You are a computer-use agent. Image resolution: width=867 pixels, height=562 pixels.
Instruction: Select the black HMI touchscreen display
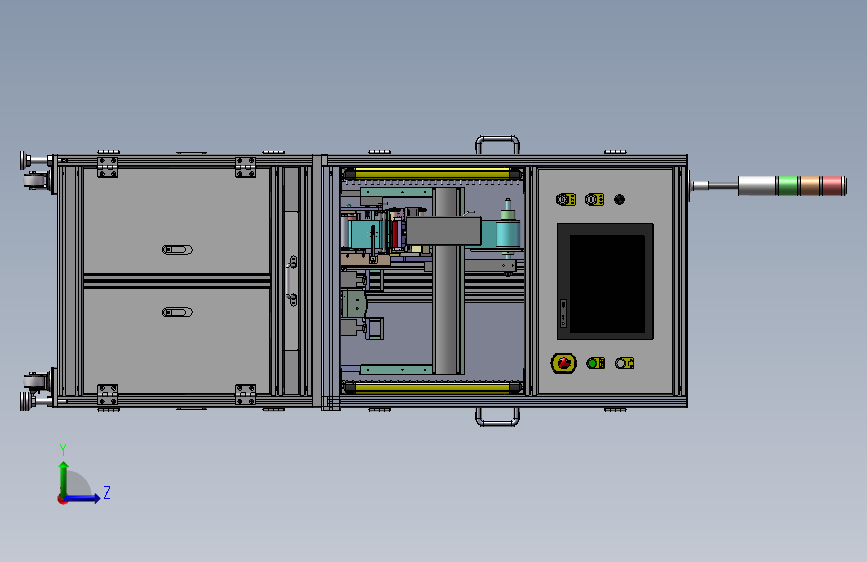click(x=605, y=282)
